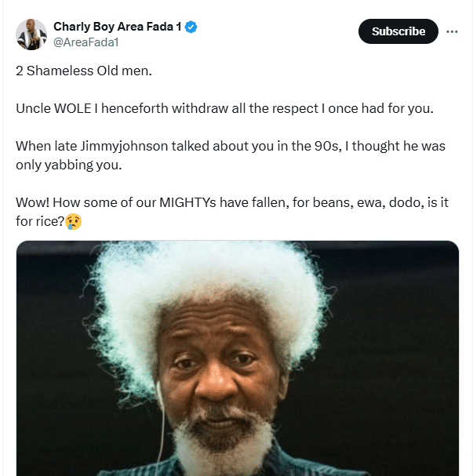
Task: Open the Charly Boy Area Fada 1 name link
Action: click(118, 27)
